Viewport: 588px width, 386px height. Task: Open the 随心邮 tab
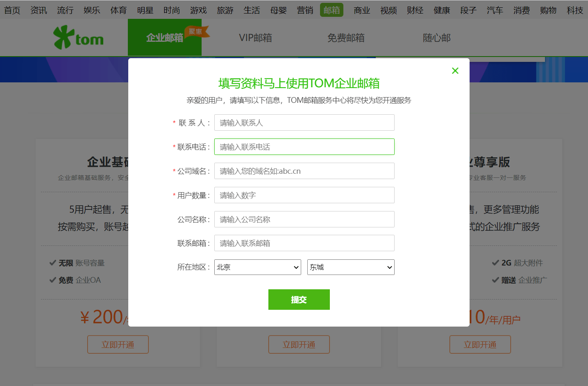[436, 37]
